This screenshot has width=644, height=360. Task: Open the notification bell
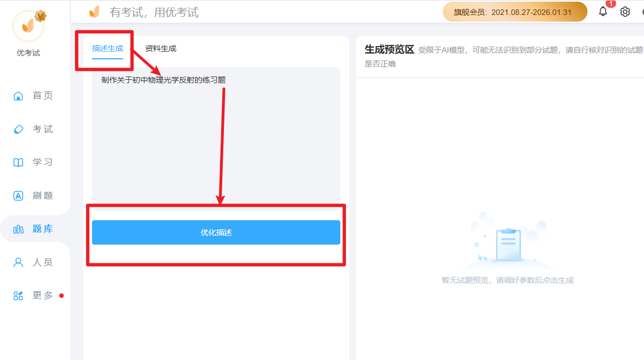point(603,12)
